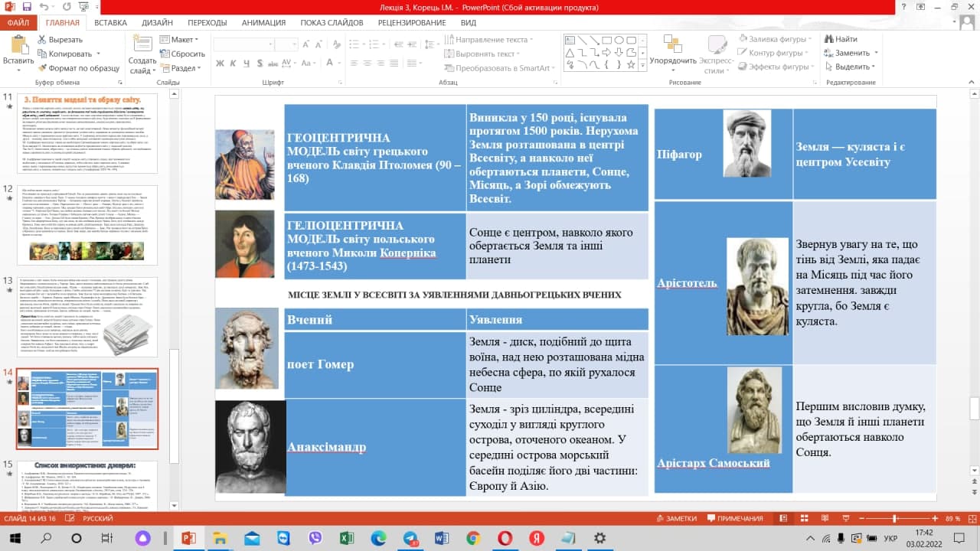Click Zoom In plus button in status bar
Screen dimensions: 980x551
936,518
